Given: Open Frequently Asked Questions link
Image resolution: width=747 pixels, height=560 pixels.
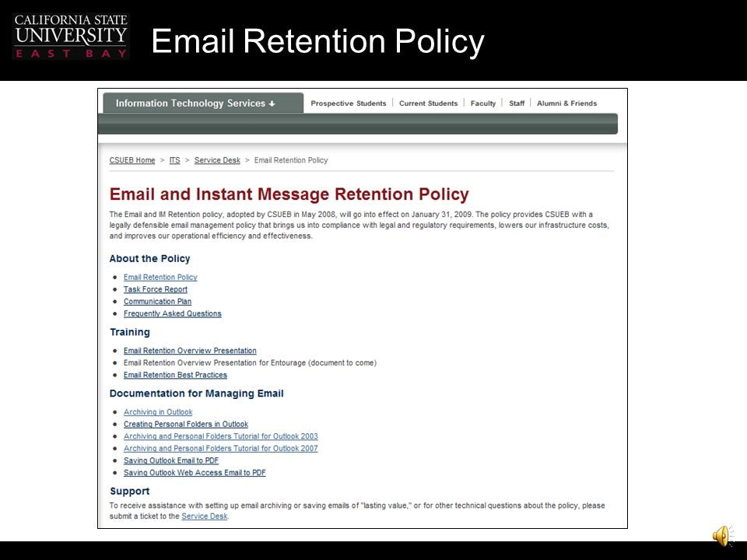Looking at the screenshot, I should 173,313.
